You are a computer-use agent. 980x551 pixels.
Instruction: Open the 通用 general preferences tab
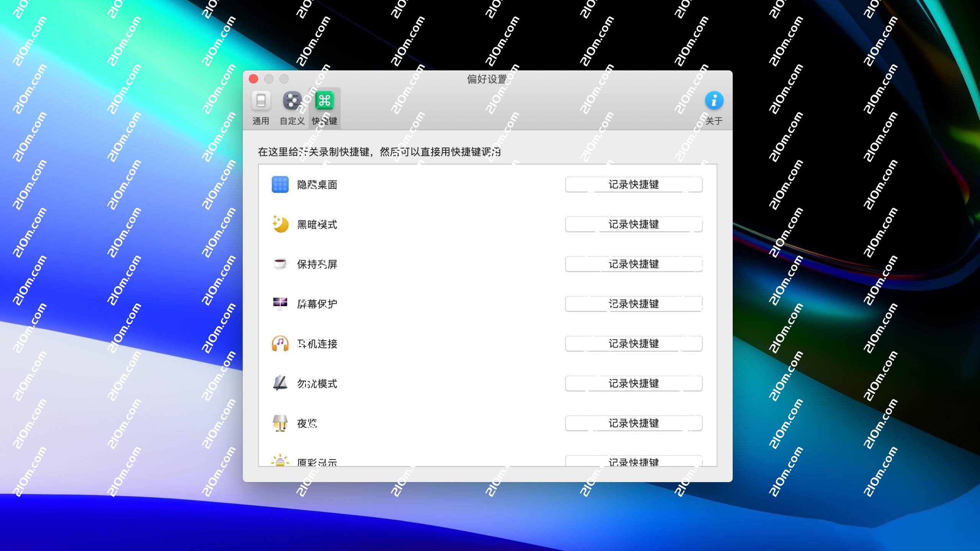tap(261, 108)
